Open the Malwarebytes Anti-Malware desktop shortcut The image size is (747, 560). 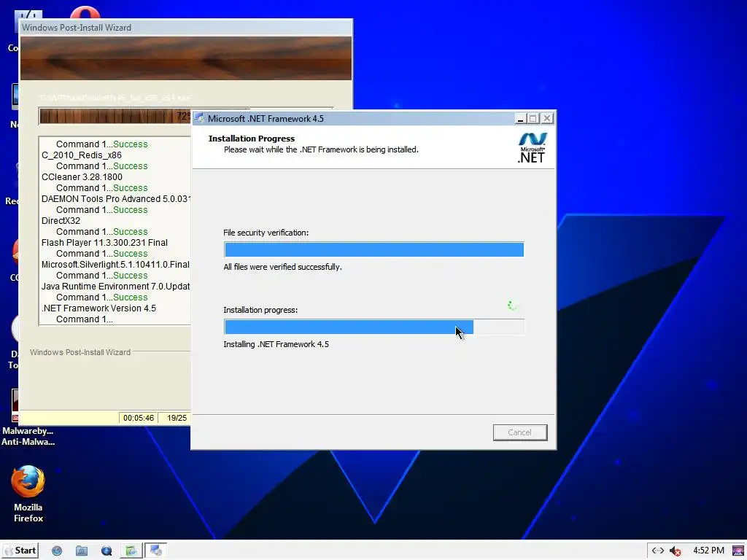tap(28, 418)
